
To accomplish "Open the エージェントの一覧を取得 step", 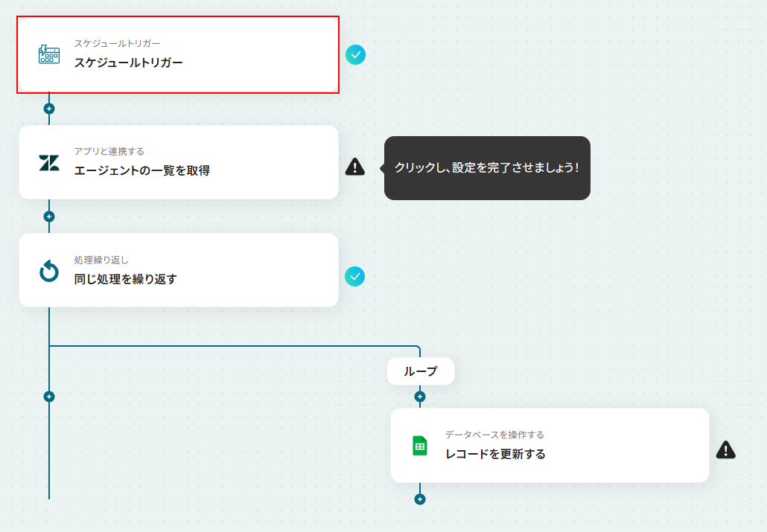I will 179,162.
